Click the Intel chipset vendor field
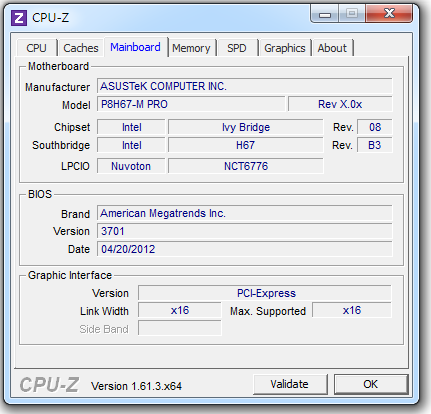This screenshot has height=414, width=431. pyautogui.click(x=131, y=127)
